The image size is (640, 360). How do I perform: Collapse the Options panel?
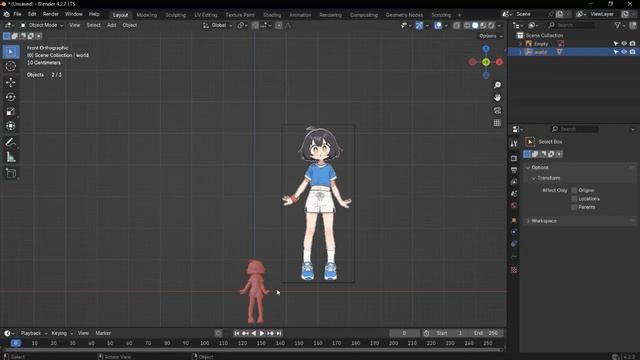point(528,168)
